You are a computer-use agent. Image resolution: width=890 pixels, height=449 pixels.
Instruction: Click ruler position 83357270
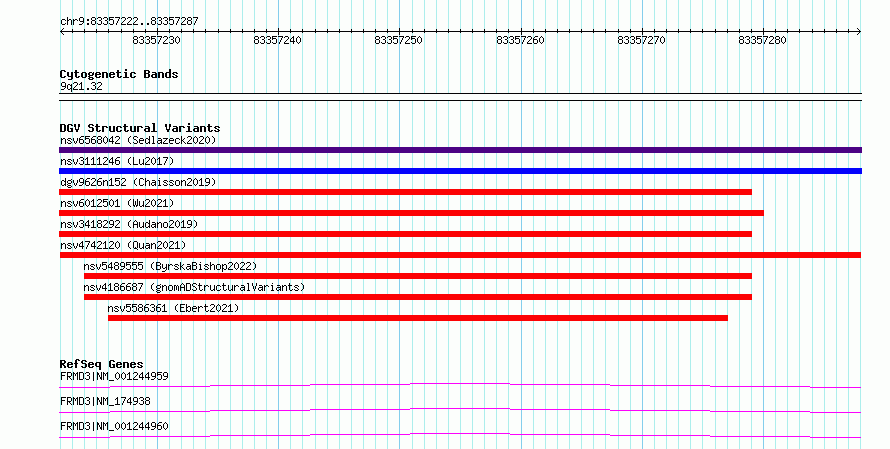pyautogui.click(x=641, y=40)
